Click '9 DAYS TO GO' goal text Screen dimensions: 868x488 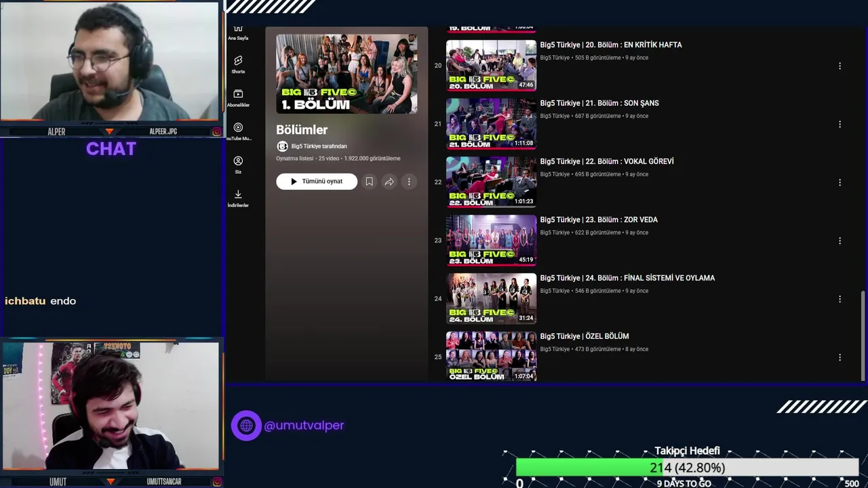click(684, 484)
